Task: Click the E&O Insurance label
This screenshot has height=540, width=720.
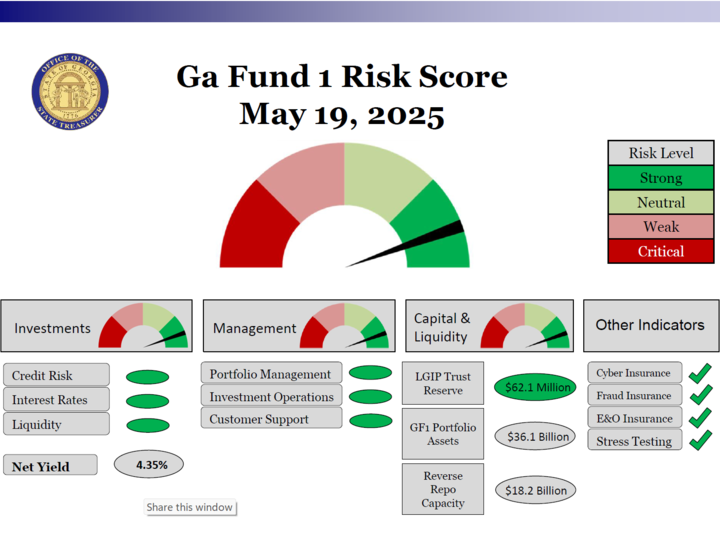Action: point(635,418)
